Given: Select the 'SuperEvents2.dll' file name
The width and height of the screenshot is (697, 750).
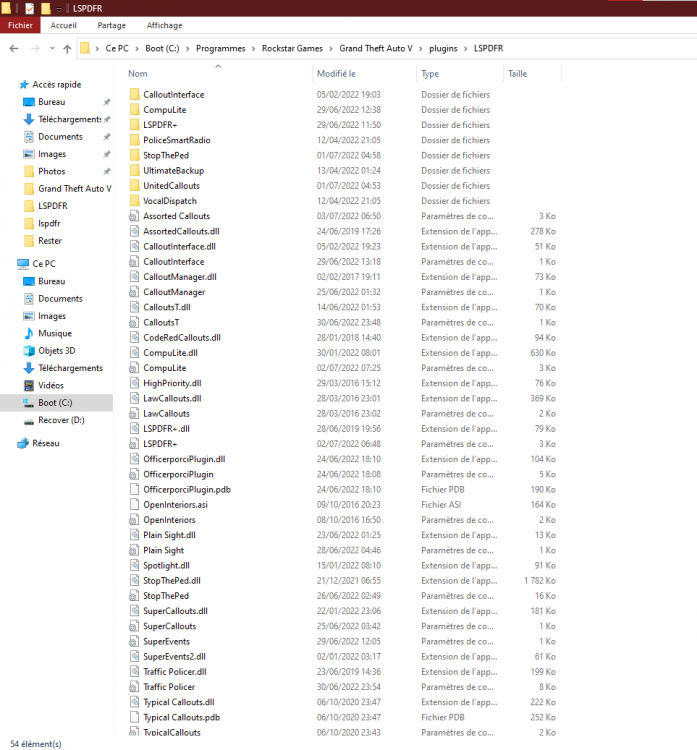Looking at the screenshot, I should tap(174, 657).
